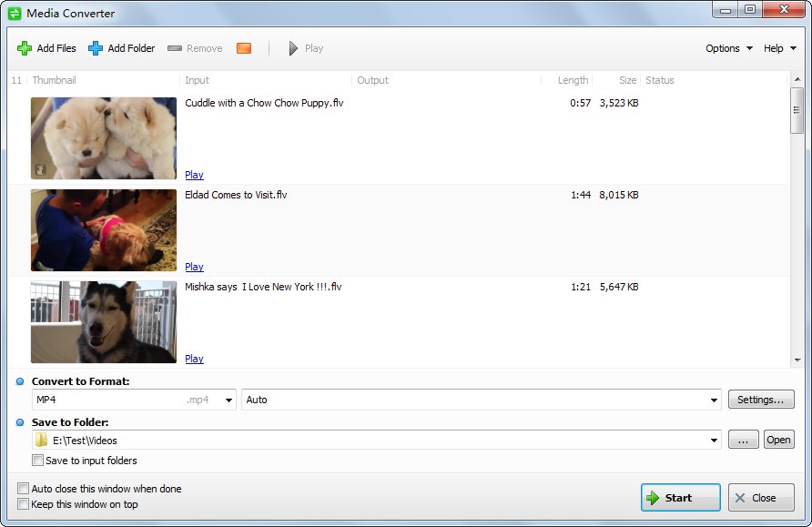
Task: Open the save folder path dropdown
Action: (x=715, y=441)
